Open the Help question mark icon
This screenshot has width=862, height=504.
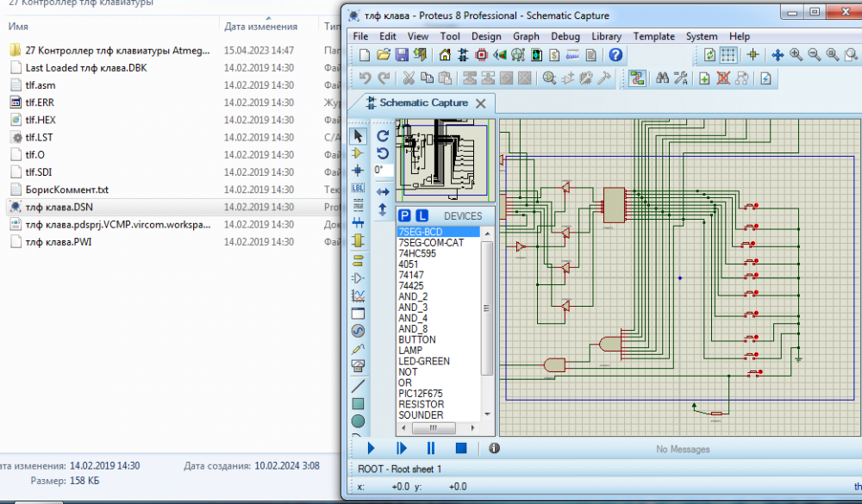click(615, 55)
